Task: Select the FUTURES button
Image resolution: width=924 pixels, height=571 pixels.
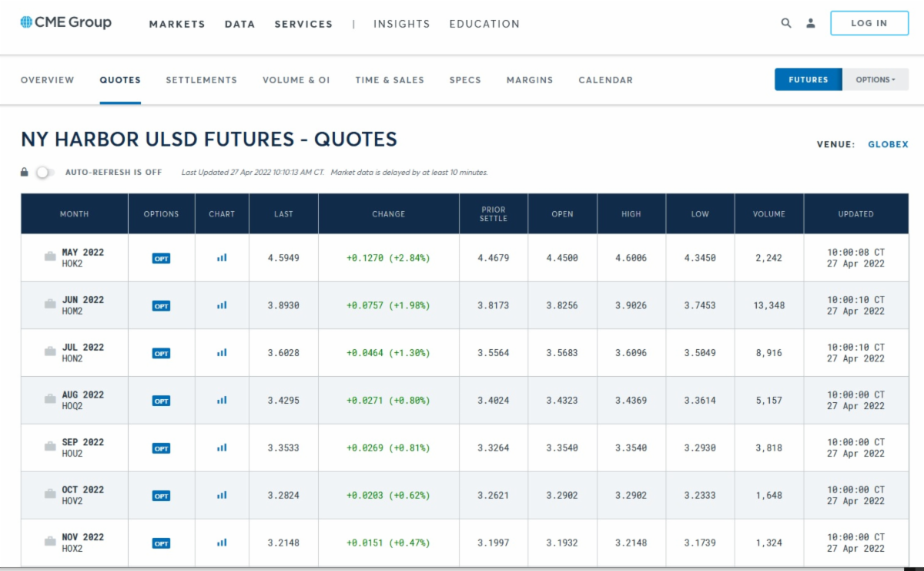Action: 808,79
